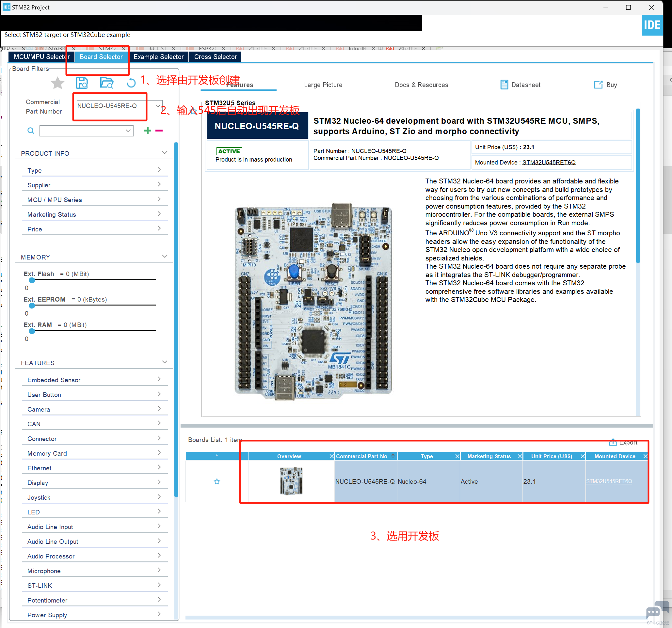Viewport: 672px width, 628px height.
Task: Click the board thumbnail in boards list
Action: coord(291,481)
